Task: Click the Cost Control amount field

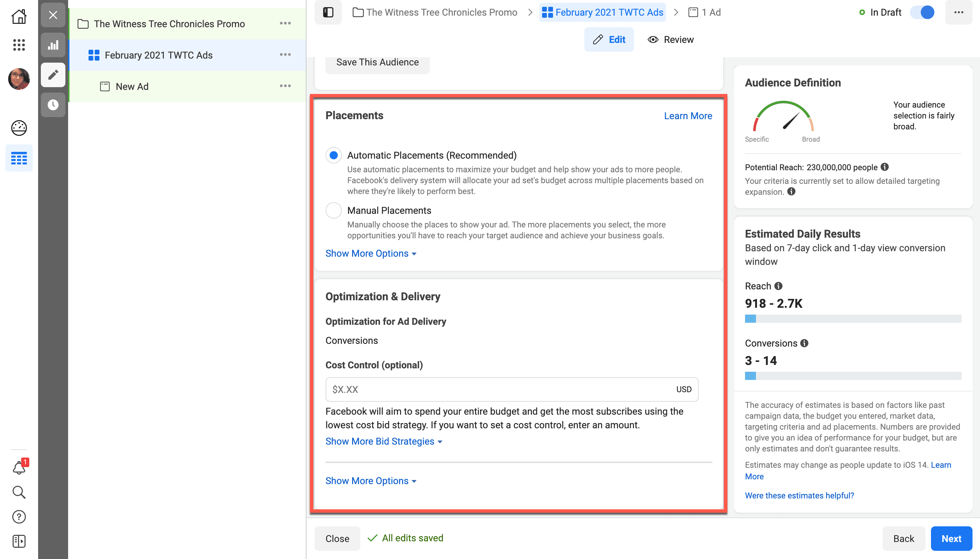Action: 499,389
